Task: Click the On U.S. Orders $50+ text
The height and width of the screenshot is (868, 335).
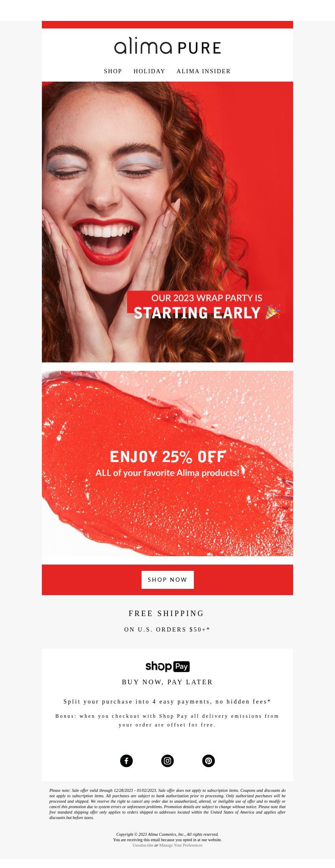Action: (167, 629)
